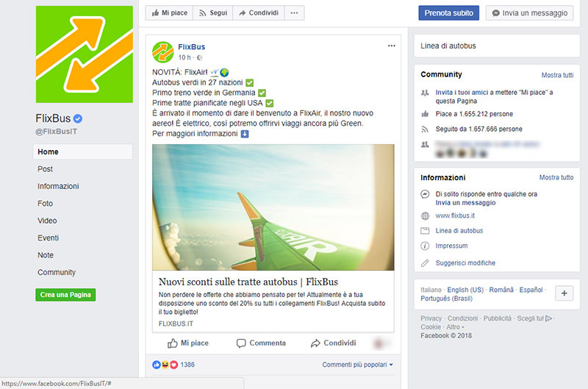Switch language to Português (Brasil)
This screenshot has height=389, width=588.
point(446,299)
